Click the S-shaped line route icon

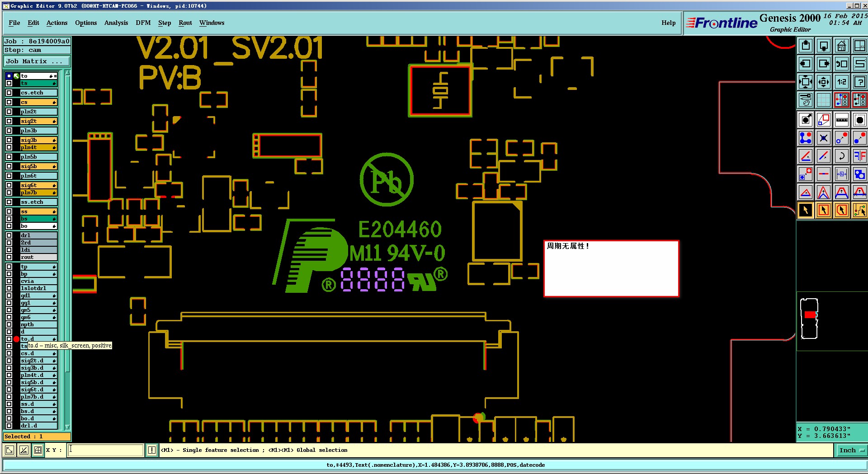859,64
